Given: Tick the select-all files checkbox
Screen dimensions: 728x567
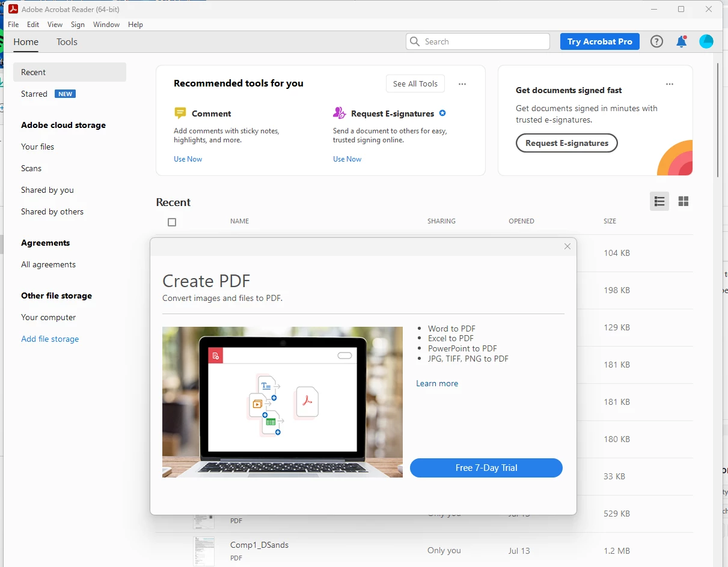Looking at the screenshot, I should pos(172,222).
